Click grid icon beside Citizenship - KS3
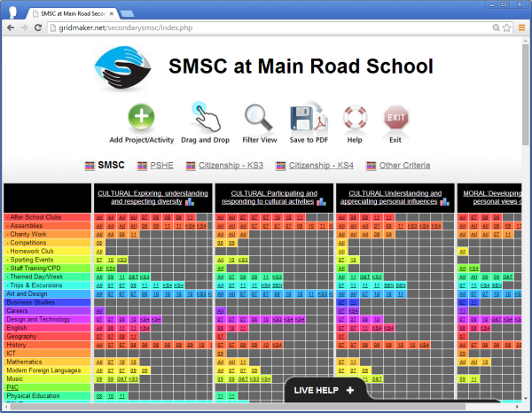Viewport: 532px width, 413px height. point(191,166)
